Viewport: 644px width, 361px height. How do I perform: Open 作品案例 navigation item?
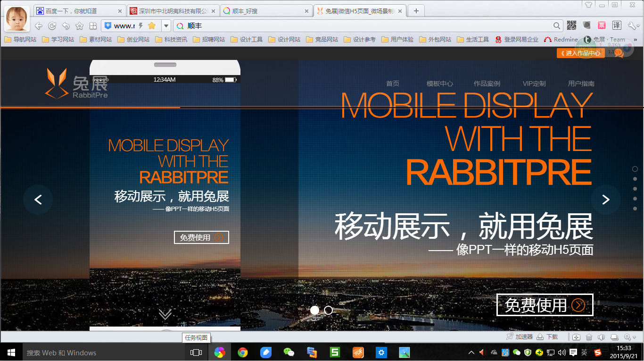tap(487, 84)
